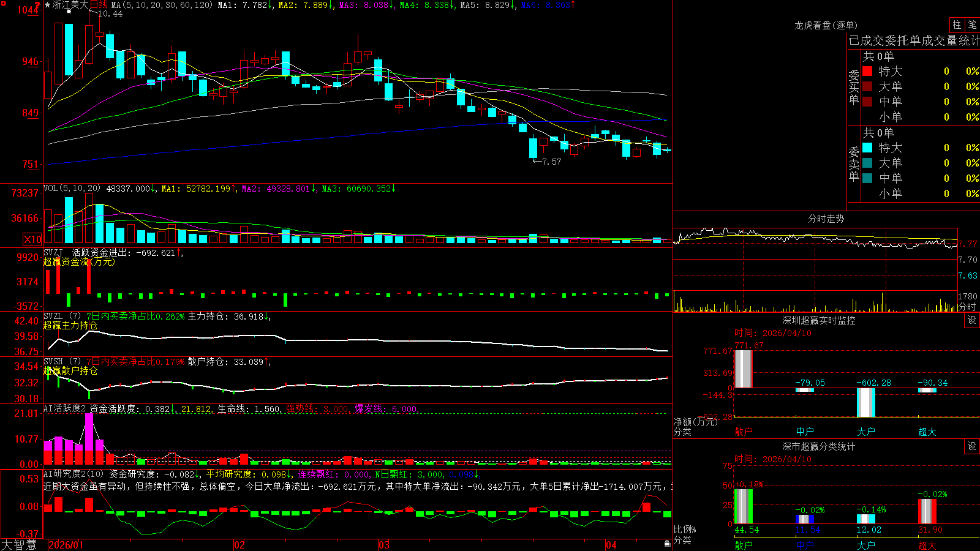Click the 10.44 high price annotation
Screen dimensions: 980x551
click(x=110, y=14)
